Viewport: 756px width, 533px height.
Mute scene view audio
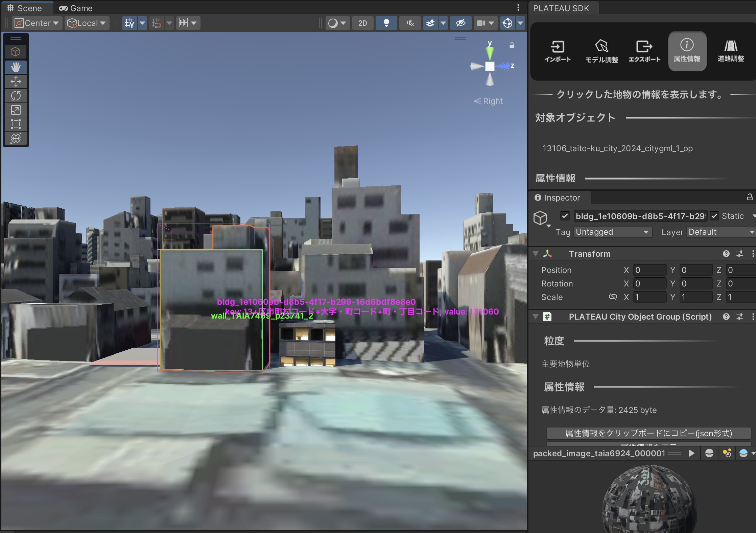(410, 23)
